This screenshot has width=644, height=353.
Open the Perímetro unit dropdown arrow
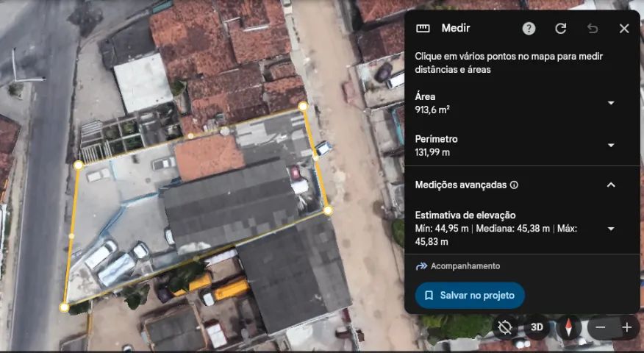pos(611,145)
